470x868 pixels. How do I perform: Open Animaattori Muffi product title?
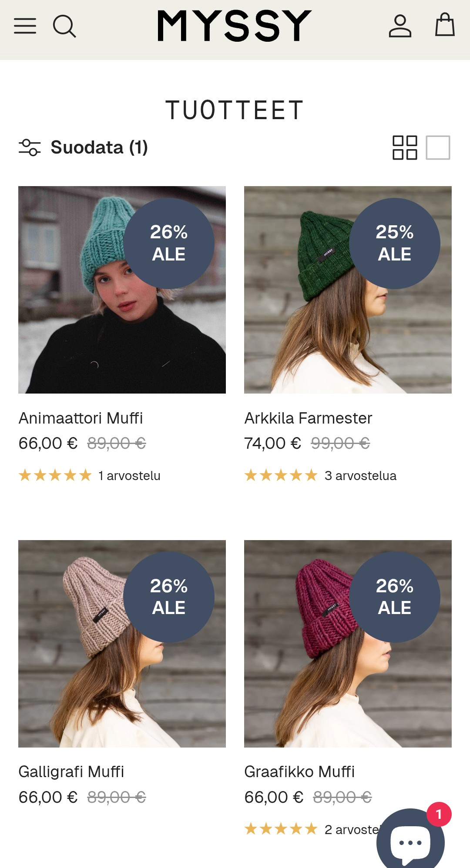81,418
